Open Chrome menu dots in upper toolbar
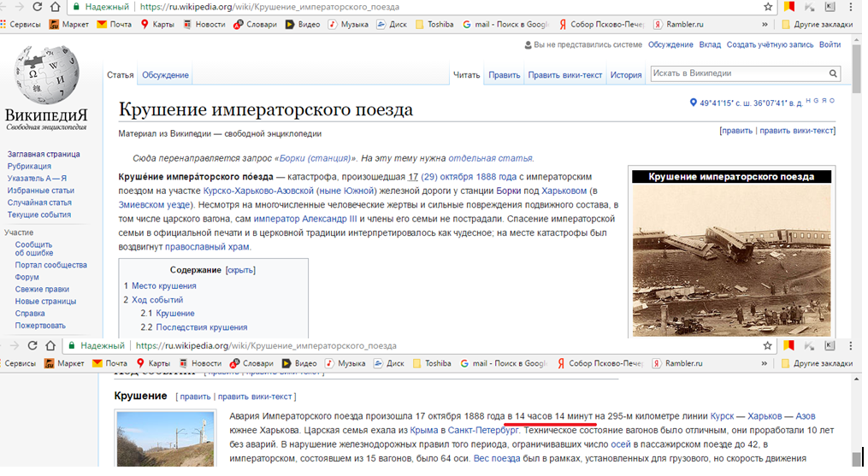The width and height of the screenshot is (868, 476). pyautogui.click(x=851, y=7)
